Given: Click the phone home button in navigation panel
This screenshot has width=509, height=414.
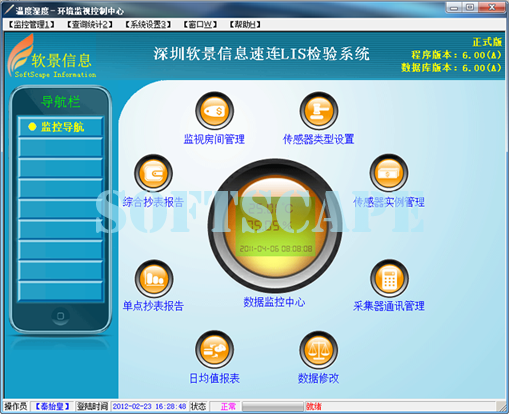Looking at the screenshot, I should pyautogui.click(x=60, y=316).
